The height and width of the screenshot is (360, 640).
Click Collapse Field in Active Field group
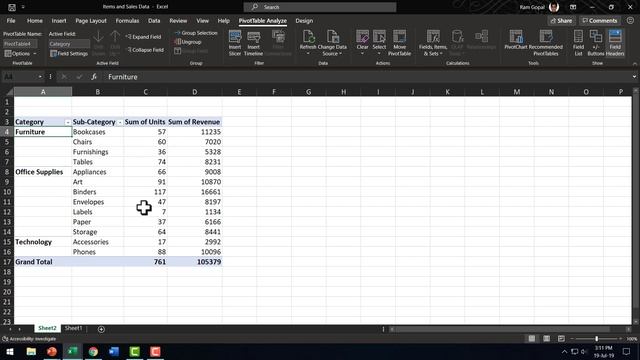(x=145, y=50)
